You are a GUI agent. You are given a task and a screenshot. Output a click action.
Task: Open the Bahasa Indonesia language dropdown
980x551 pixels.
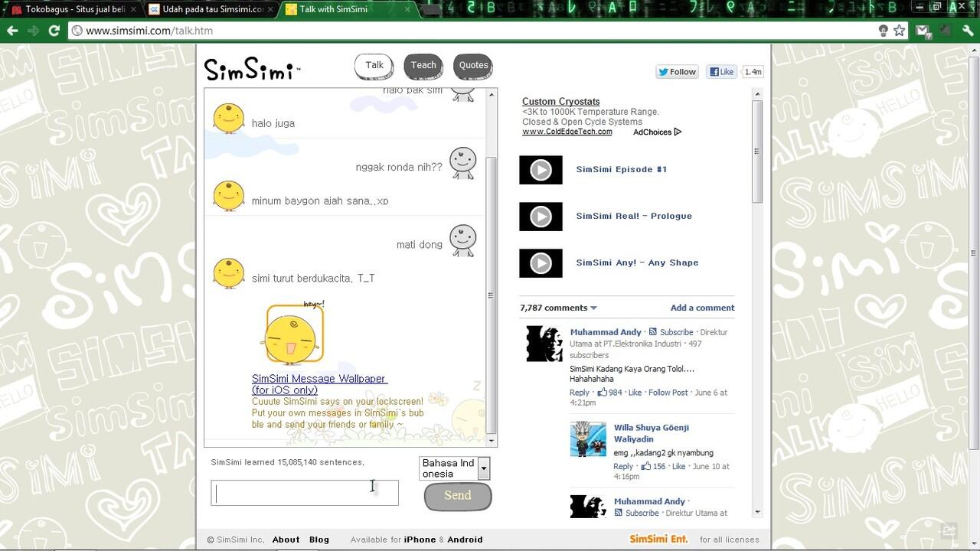(x=454, y=468)
